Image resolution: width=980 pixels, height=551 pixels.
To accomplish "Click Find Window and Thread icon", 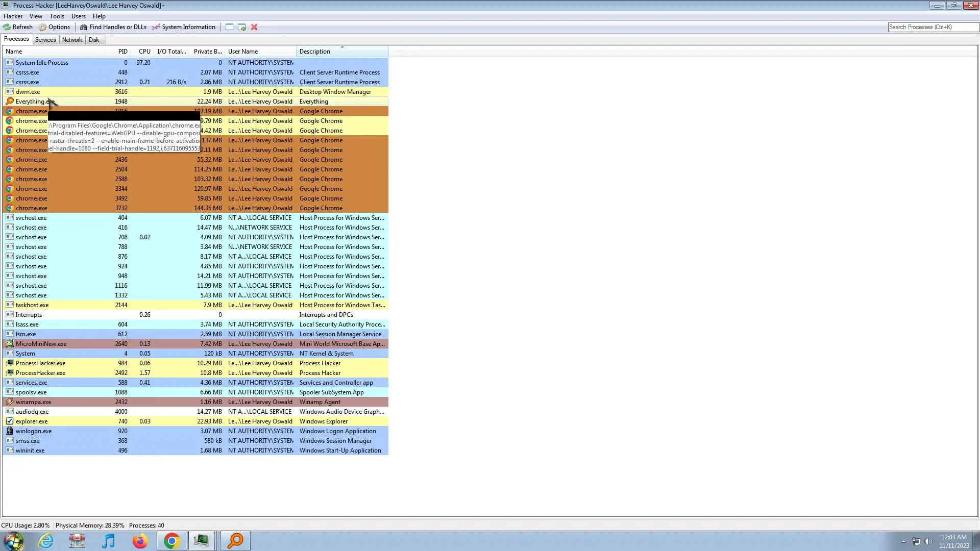I will [242, 27].
